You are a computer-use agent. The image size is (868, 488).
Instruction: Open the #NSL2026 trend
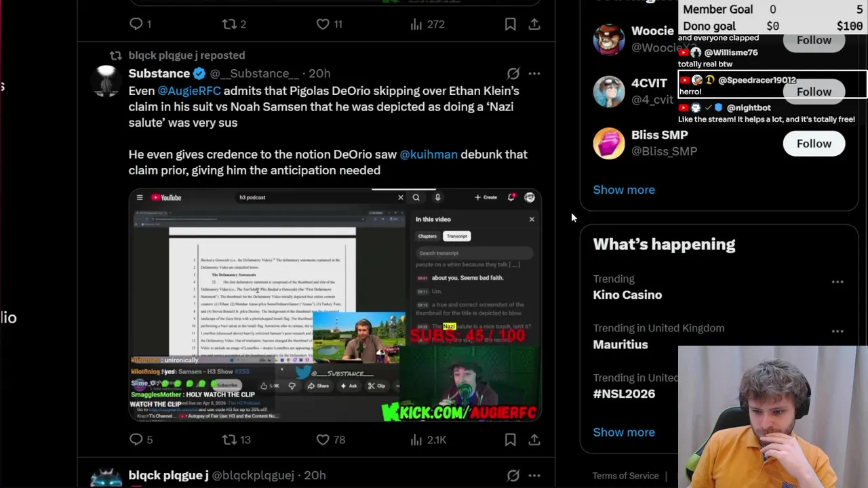coord(624,394)
